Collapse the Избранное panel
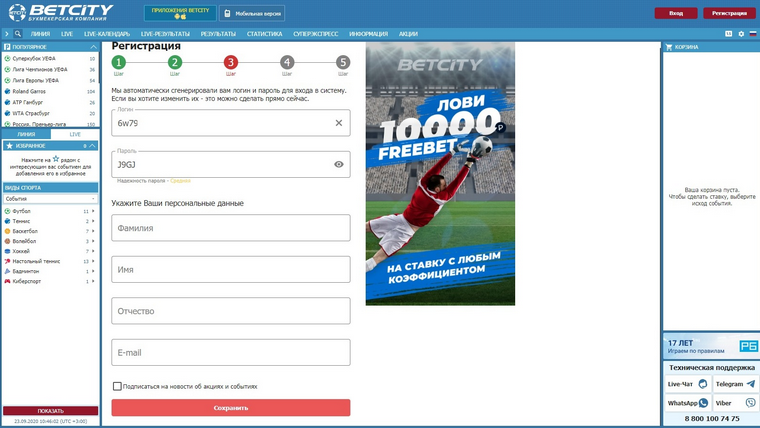Image resolution: width=760 pixels, height=428 pixels. (92, 145)
